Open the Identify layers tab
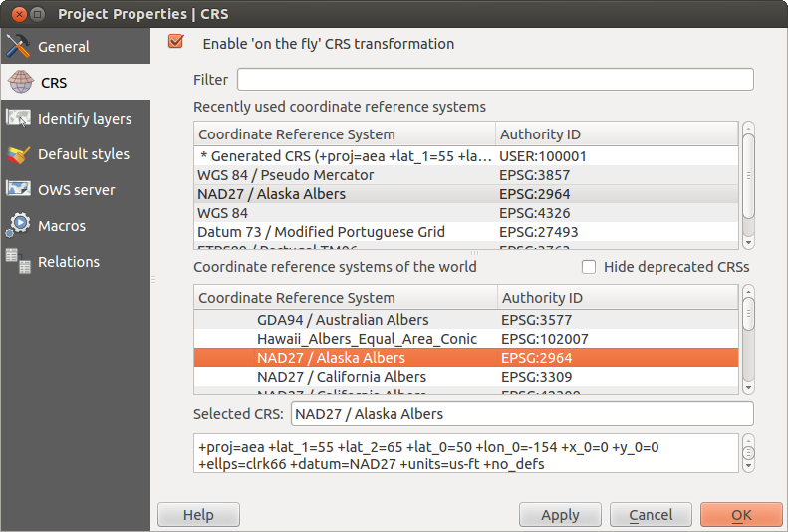788x532 pixels. coord(84,119)
